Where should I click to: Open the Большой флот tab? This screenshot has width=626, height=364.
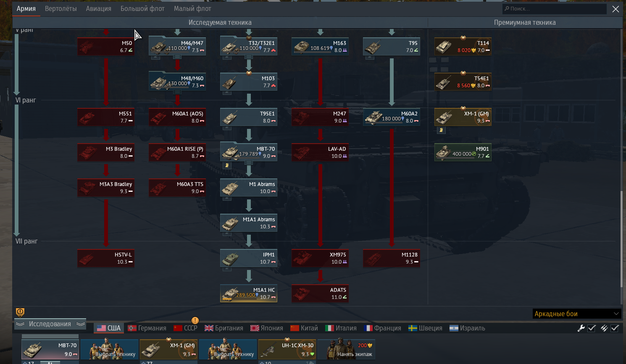(x=142, y=8)
